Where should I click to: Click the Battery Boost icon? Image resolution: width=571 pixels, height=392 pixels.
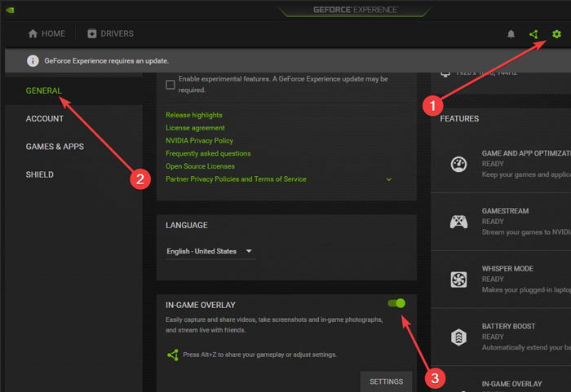point(458,337)
